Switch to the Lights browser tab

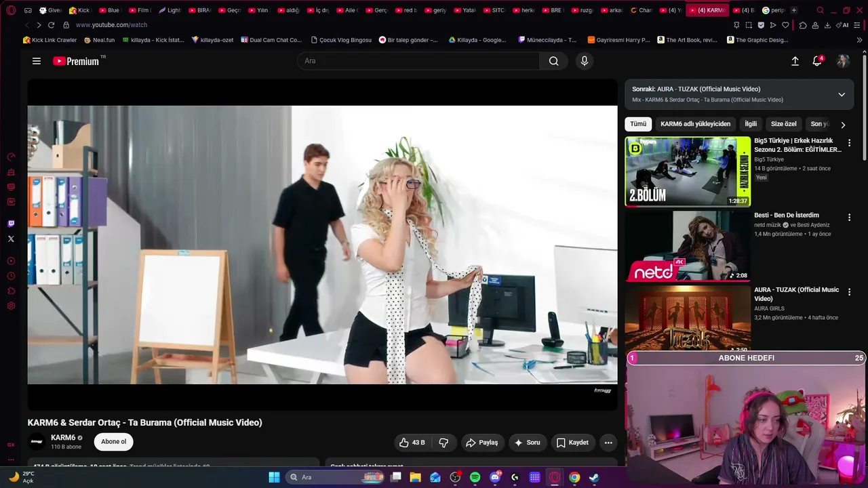pos(170,10)
